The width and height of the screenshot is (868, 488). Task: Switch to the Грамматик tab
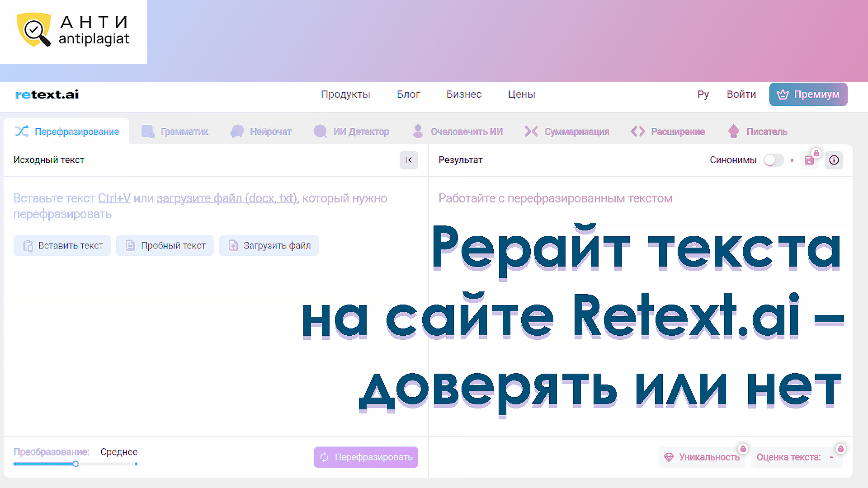click(175, 131)
